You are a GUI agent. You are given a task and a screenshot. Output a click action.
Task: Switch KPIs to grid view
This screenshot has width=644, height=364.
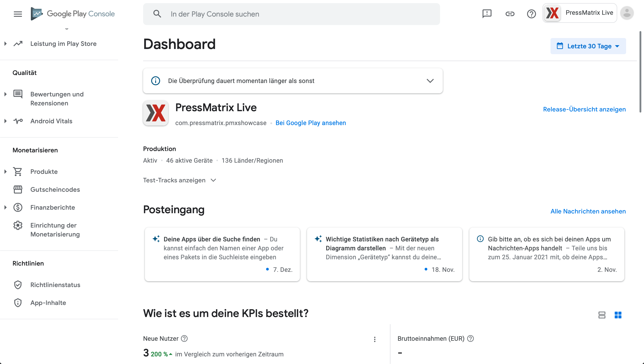coord(618,315)
